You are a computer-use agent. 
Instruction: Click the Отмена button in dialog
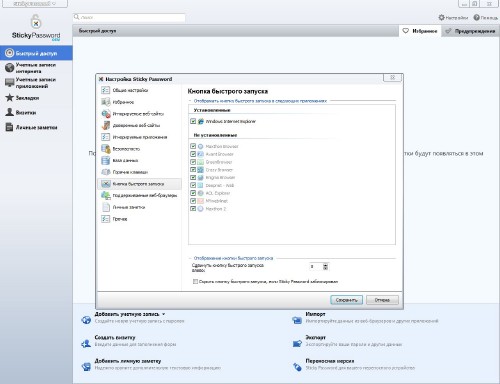coord(382,300)
